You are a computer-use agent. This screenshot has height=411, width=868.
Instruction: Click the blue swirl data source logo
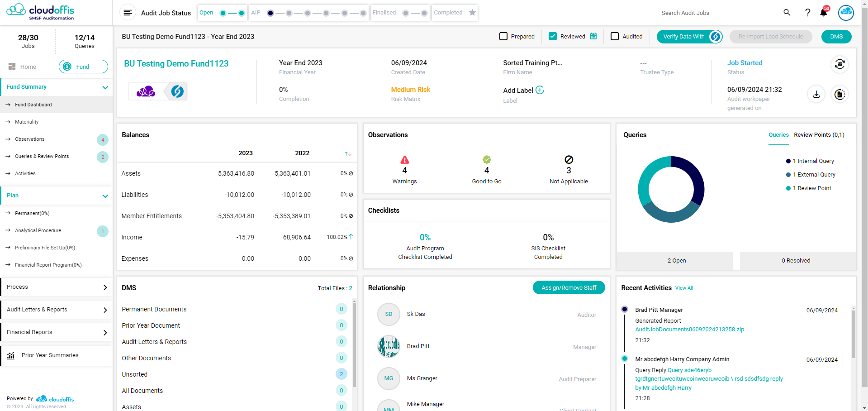coord(177,92)
